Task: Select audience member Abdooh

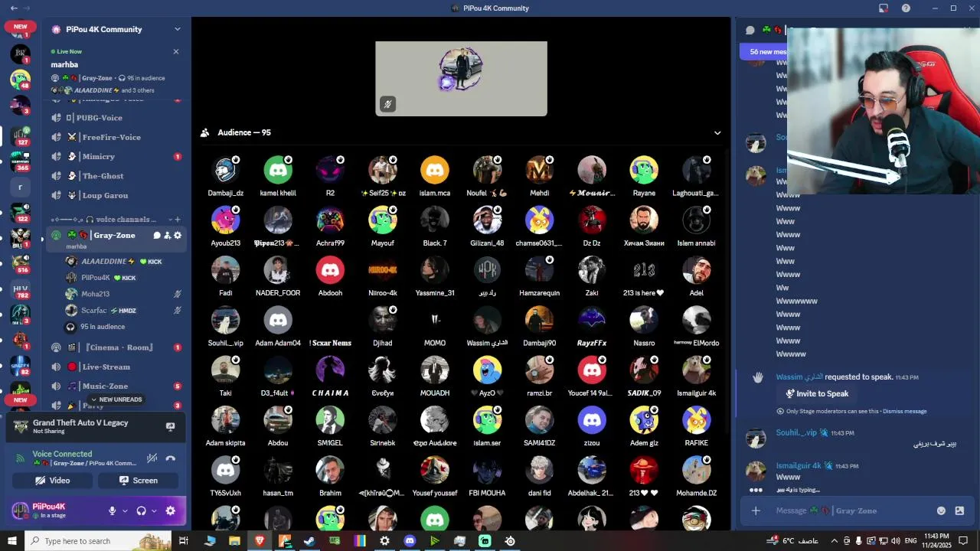Action: [x=330, y=276]
